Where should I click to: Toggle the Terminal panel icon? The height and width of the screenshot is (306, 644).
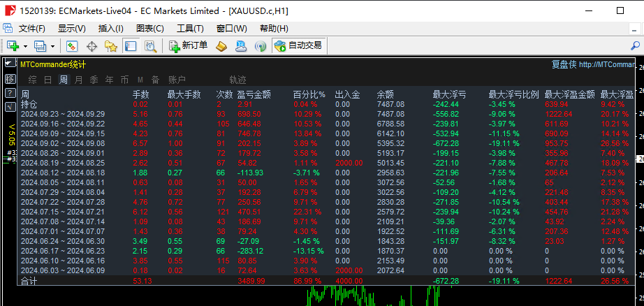pos(131,46)
